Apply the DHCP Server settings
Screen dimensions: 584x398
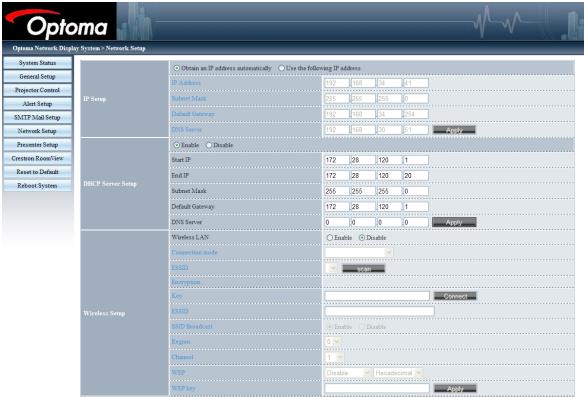454,222
